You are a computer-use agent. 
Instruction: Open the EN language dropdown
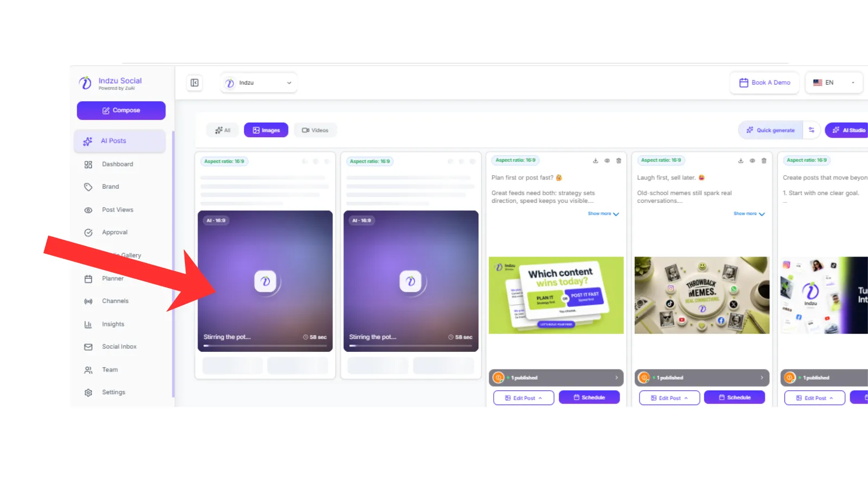tap(834, 83)
